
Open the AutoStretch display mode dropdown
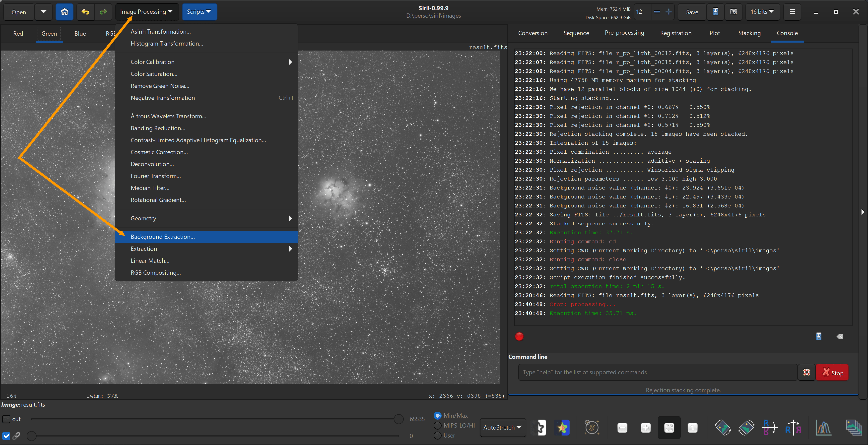coord(502,427)
